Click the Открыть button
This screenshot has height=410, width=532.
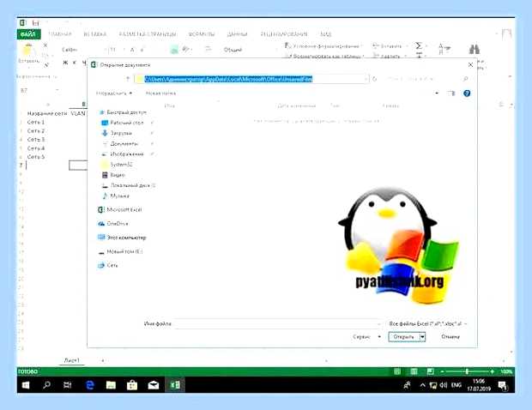(x=404, y=337)
